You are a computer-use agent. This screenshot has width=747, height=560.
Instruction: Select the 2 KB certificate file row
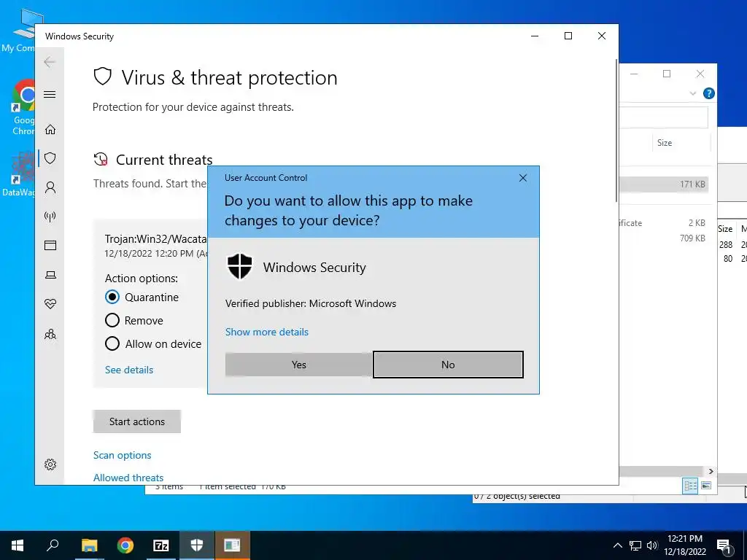664,223
